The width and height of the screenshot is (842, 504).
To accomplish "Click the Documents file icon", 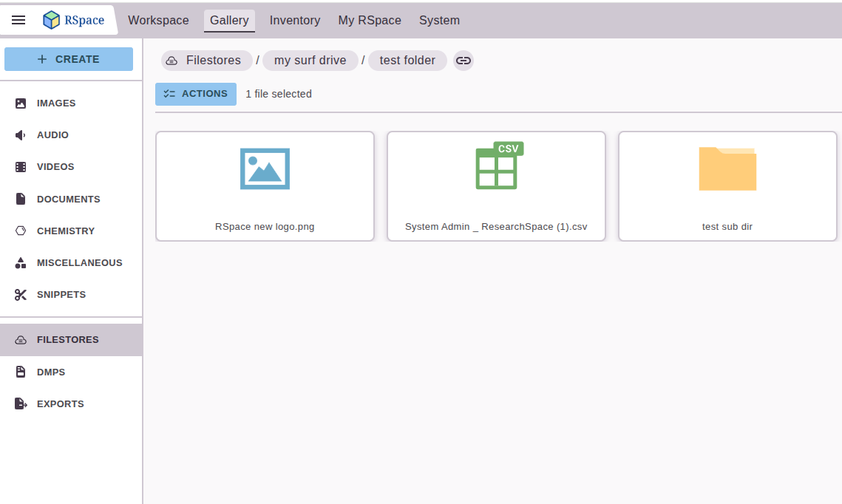I will [x=21, y=199].
